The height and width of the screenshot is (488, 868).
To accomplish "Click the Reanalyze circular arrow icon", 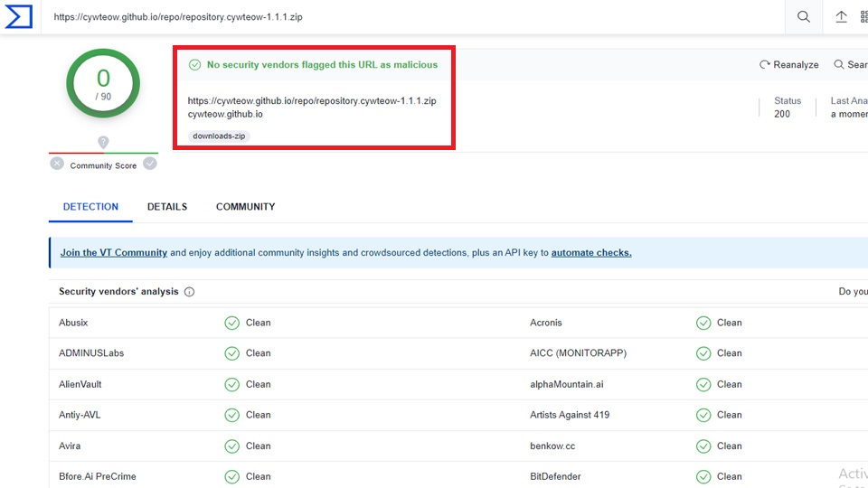I will (765, 65).
